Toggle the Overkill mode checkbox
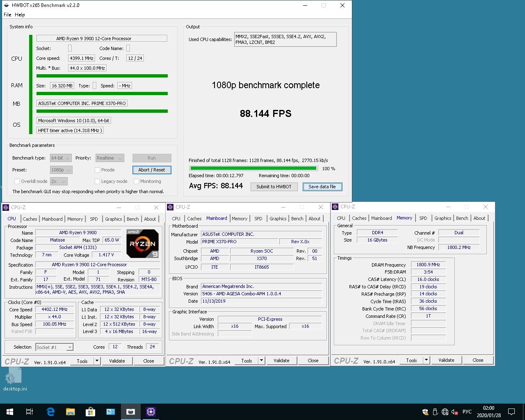The image size is (525, 420). tap(17, 181)
